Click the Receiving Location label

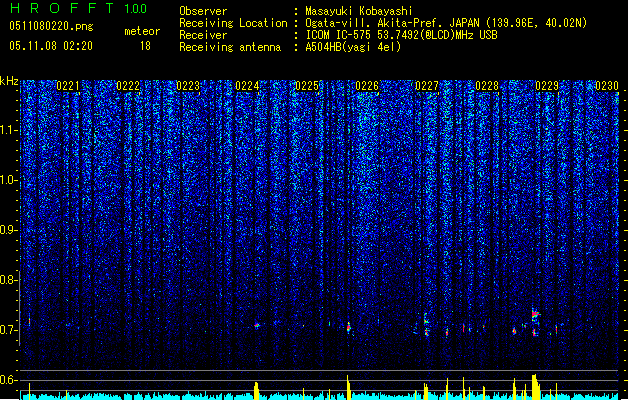233,23
